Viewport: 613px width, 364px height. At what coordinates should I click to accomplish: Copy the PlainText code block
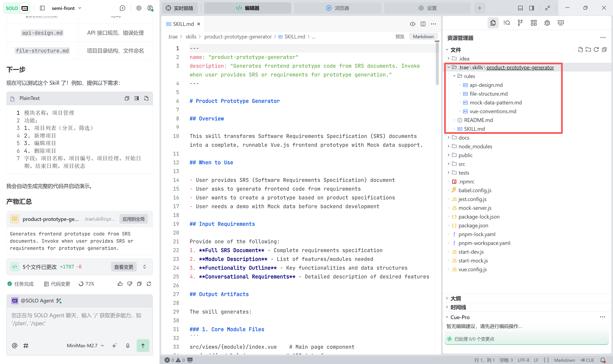coord(127,98)
